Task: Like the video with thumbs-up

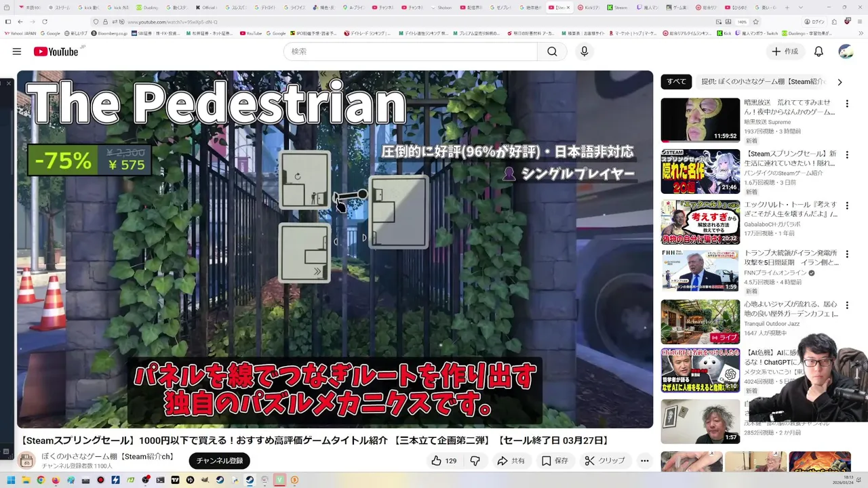Action: click(x=443, y=461)
